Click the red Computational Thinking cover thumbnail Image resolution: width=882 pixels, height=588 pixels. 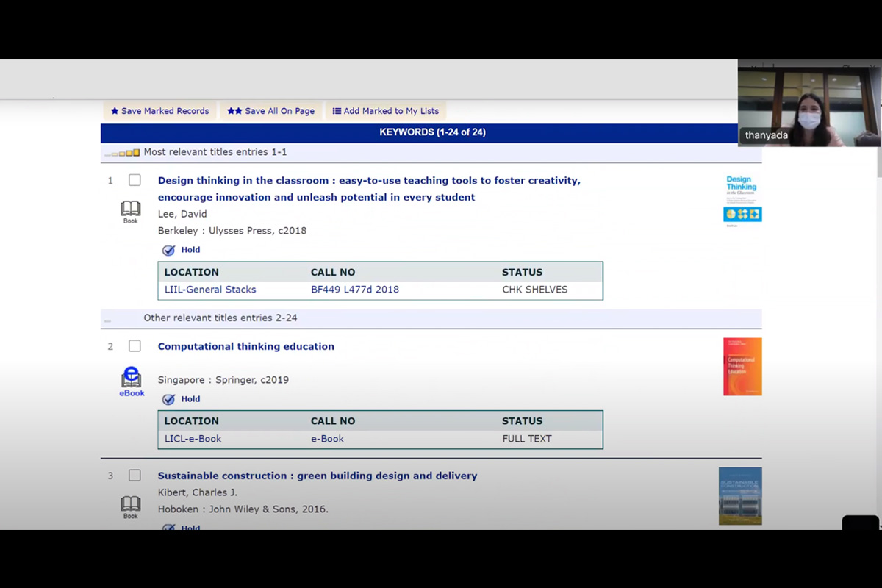(x=742, y=367)
